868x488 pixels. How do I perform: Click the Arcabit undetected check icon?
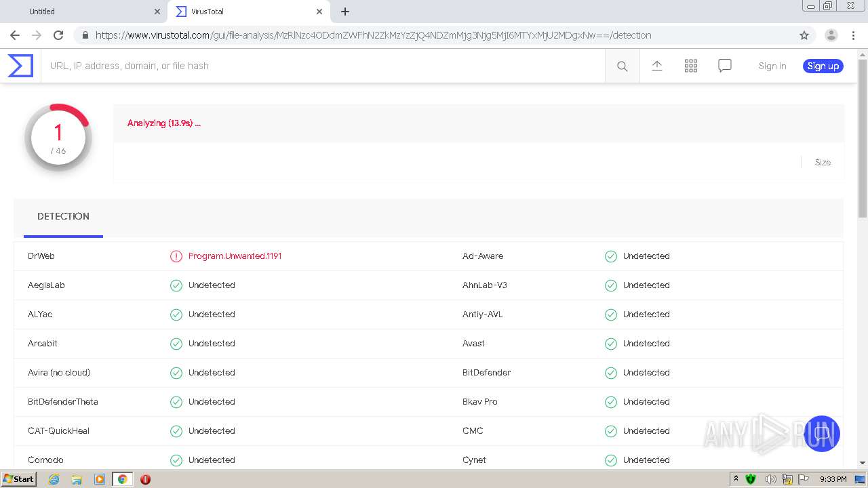click(176, 344)
